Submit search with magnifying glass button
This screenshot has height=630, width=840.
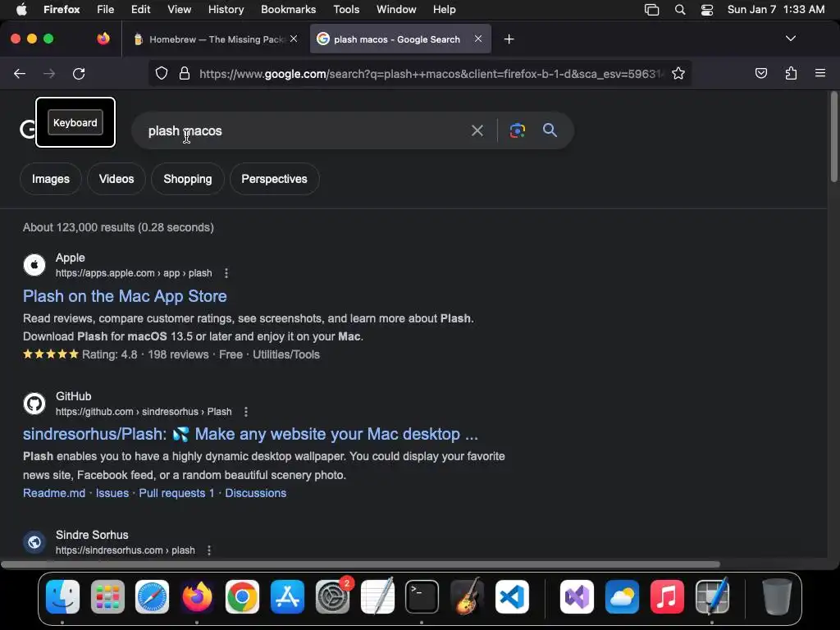(550, 130)
